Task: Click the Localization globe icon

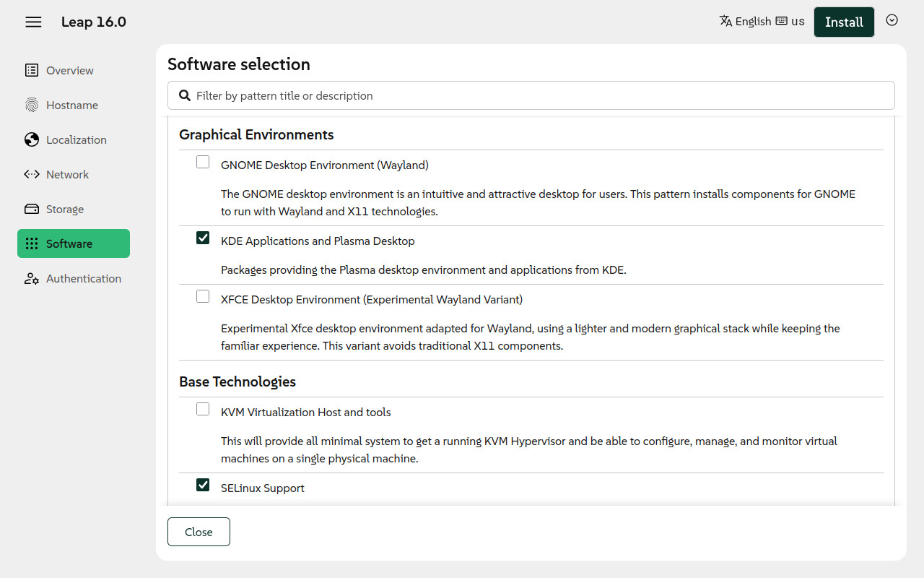Action: pyautogui.click(x=32, y=139)
